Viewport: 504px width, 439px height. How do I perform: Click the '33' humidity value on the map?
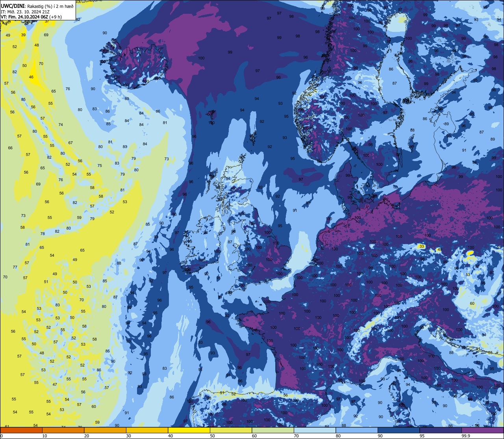point(422,246)
